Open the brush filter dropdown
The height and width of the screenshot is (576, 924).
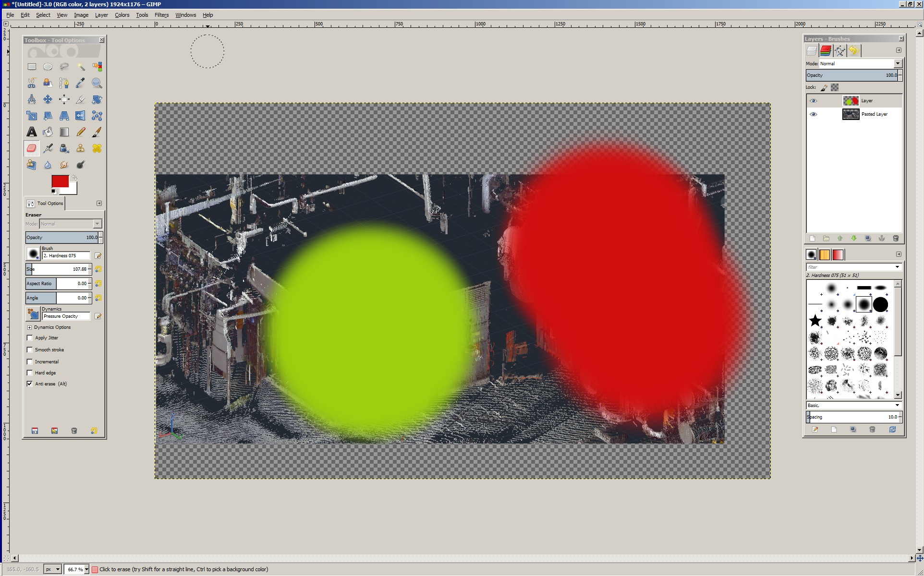(x=897, y=267)
